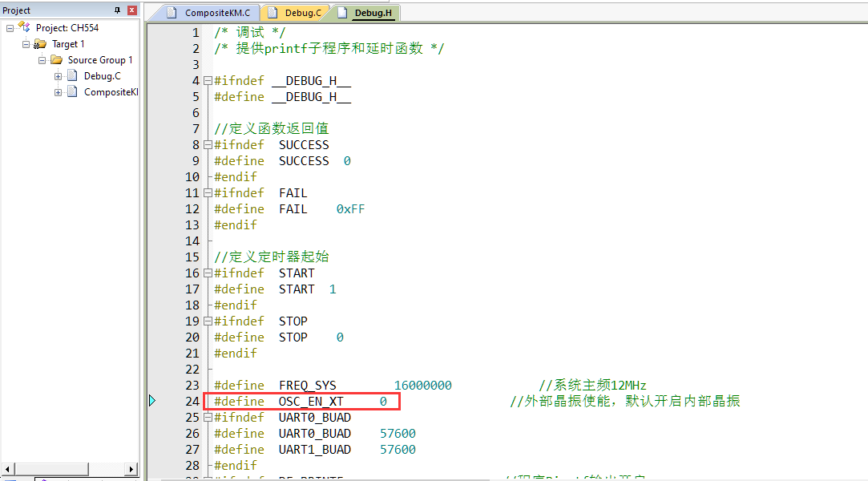Screen dimensions: 868x481
Task: Click the current-line arrow marker at line 24
Action: (152, 401)
